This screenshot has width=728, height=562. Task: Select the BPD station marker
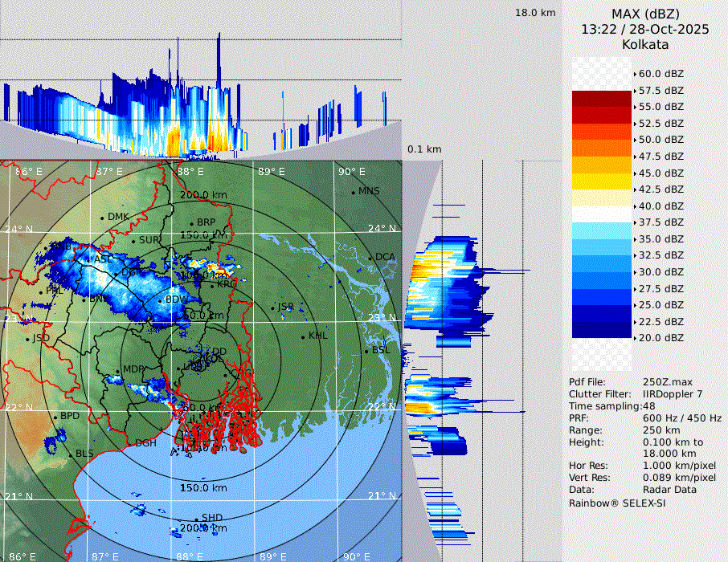point(55,417)
